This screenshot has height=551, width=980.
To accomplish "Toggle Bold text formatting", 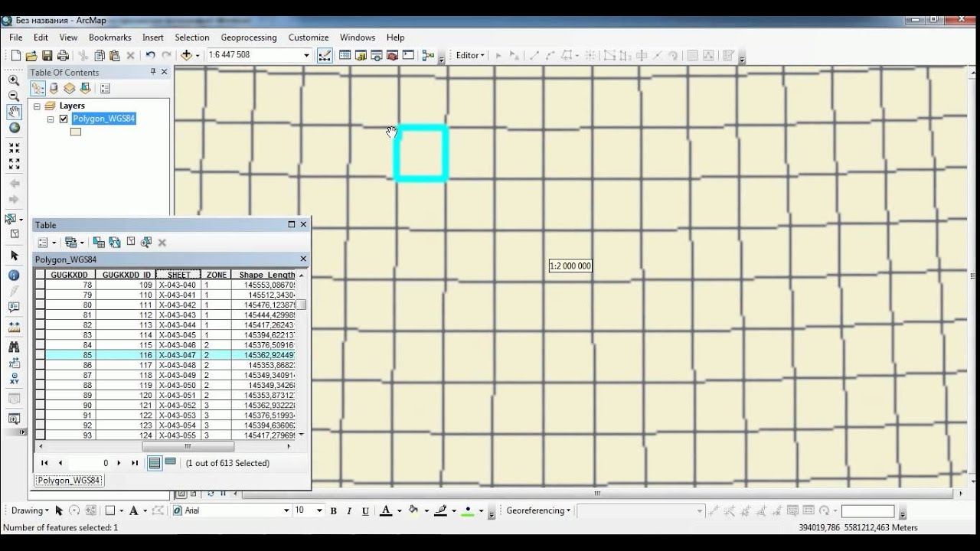I will (333, 510).
